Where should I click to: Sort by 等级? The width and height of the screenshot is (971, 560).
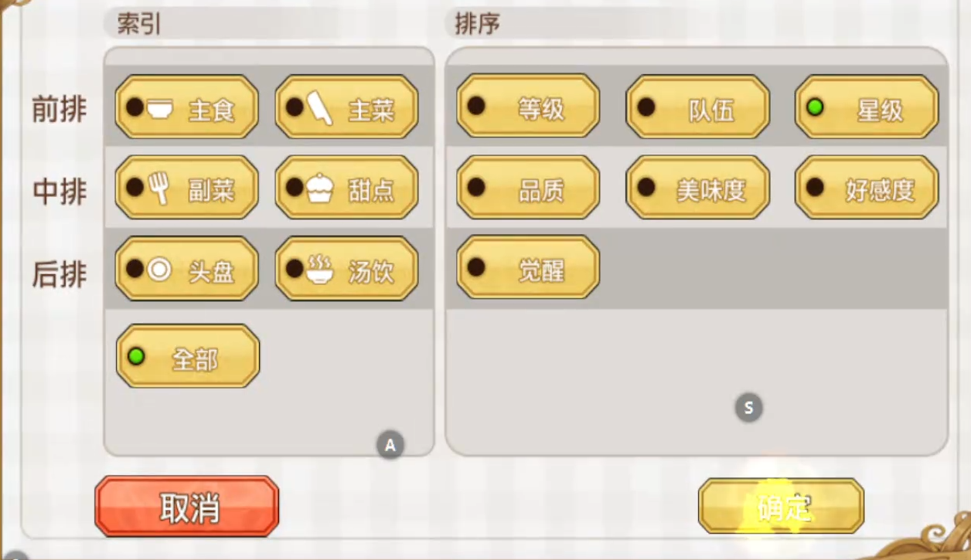528,107
